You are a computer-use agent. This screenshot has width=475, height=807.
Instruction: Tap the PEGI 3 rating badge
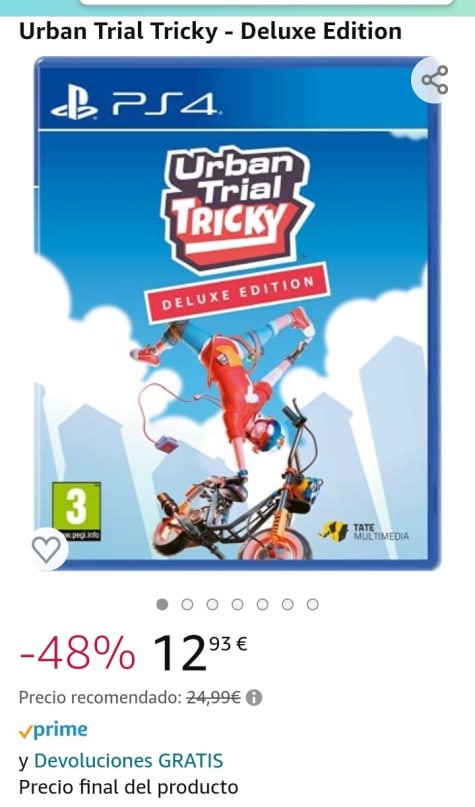76,511
